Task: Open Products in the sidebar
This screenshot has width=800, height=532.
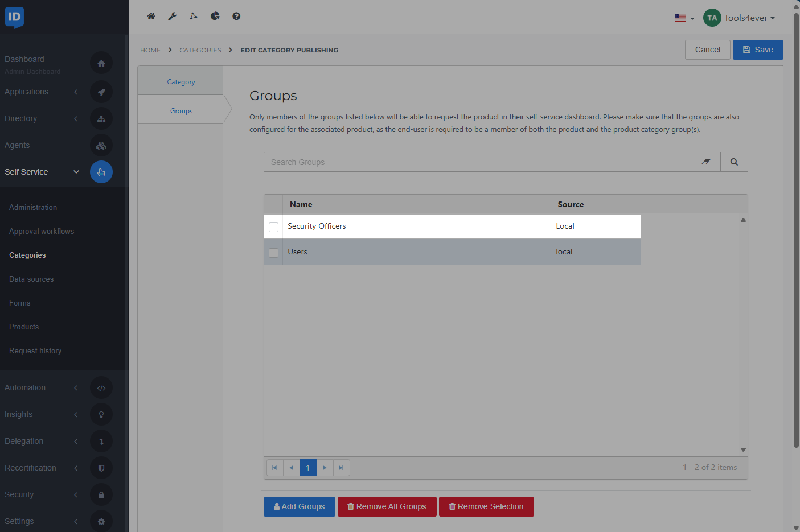Action: [x=24, y=327]
